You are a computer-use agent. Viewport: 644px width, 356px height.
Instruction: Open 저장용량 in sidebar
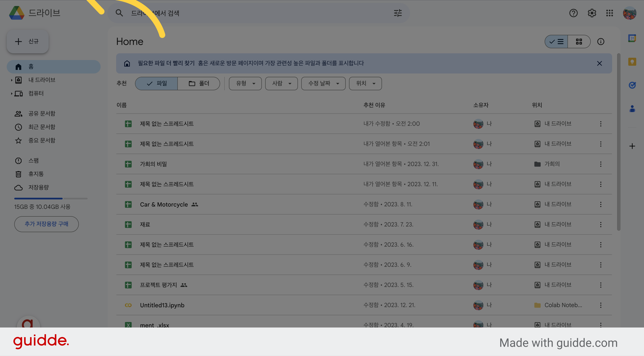point(53,187)
